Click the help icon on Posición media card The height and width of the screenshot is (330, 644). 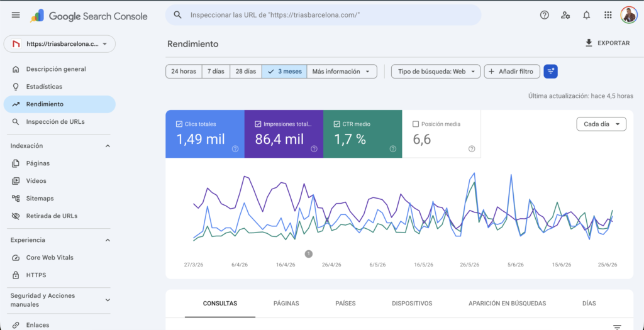pos(472,148)
